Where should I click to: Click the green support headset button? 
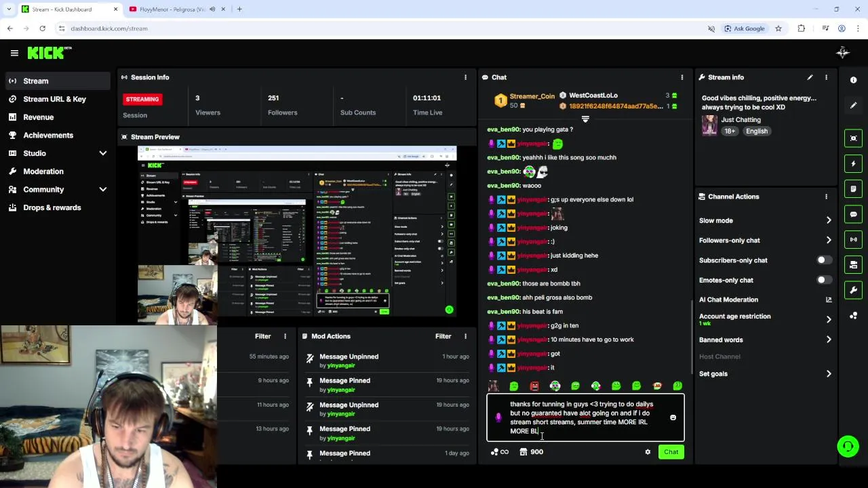coord(848,446)
